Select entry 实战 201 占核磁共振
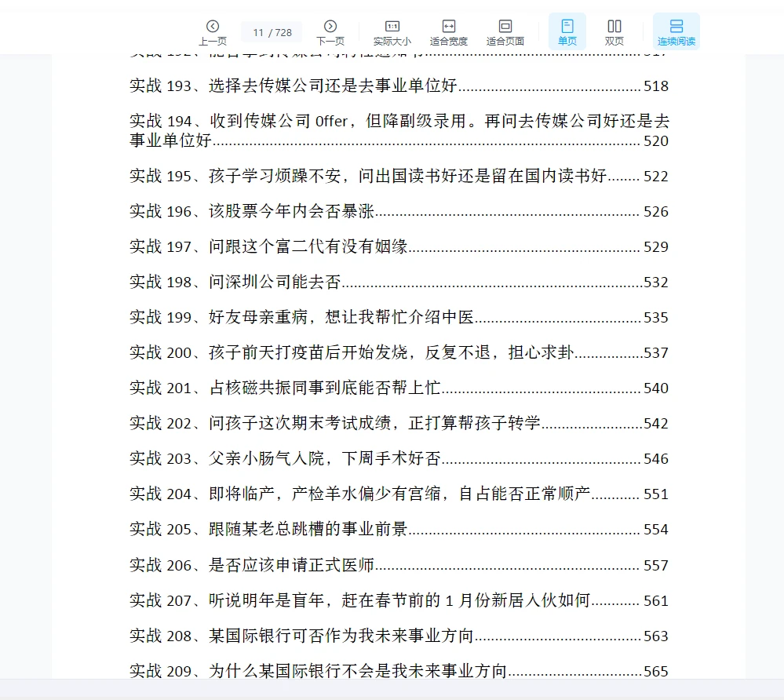 tap(399, 388)
